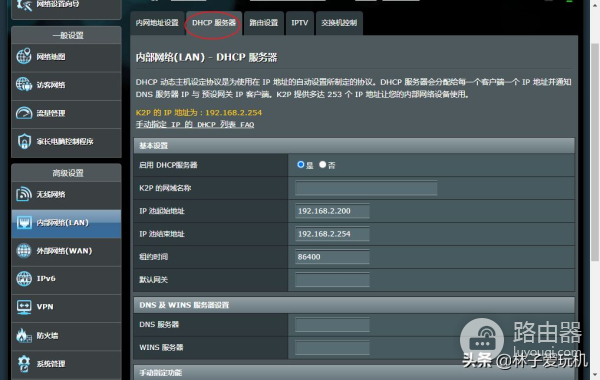Switch to 路由设置 tab

coord(264,23)
